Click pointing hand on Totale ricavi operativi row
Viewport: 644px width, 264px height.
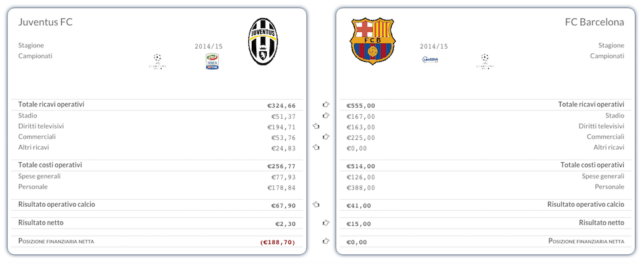325,104
